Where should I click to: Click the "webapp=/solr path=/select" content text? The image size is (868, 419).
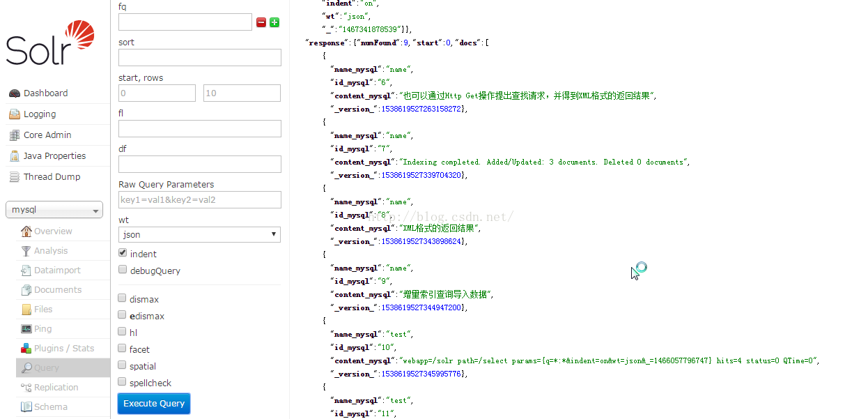tap(610, 361)
